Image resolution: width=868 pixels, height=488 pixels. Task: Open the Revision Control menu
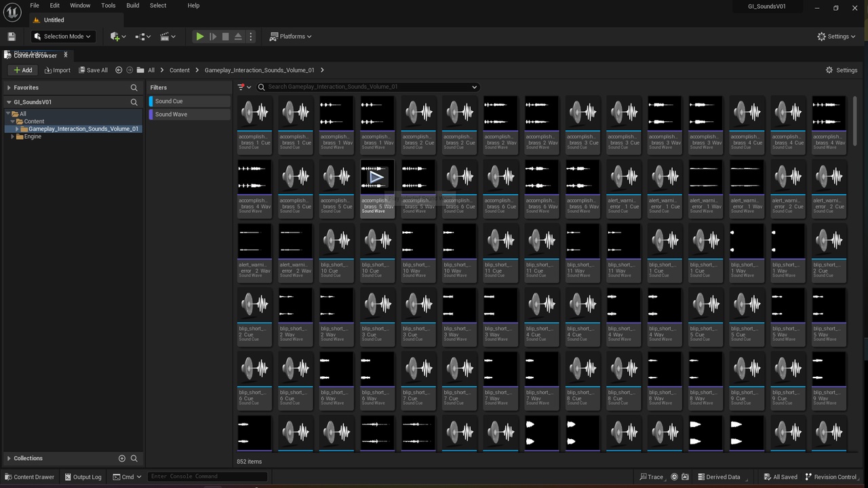pyautogui.click(x=831, y=476)
